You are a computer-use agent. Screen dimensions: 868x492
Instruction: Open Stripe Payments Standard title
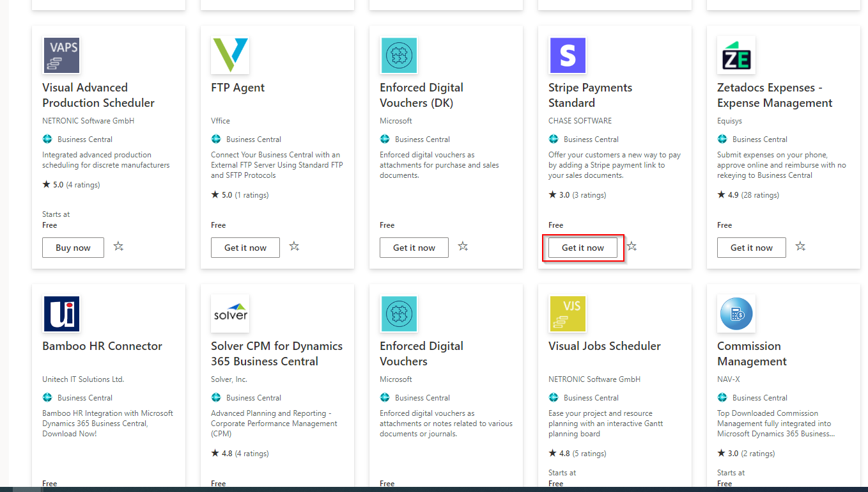coord(590,95)
